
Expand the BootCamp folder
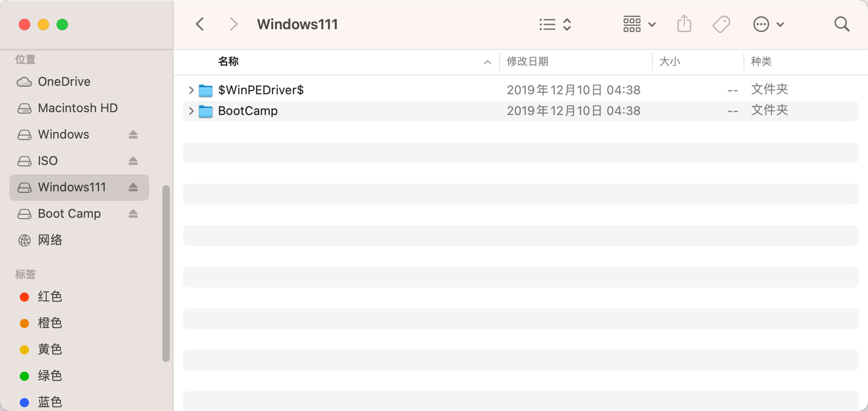coord(191,111)
